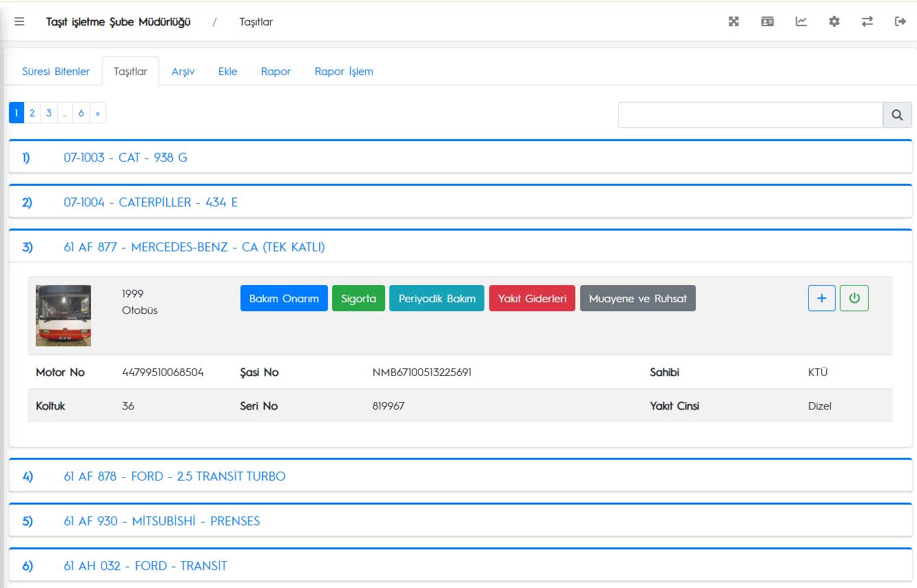Screen dimensions: 917x588
Task: Switch to the Süresi Bitenler tab
Action: (x=56, y=72)
